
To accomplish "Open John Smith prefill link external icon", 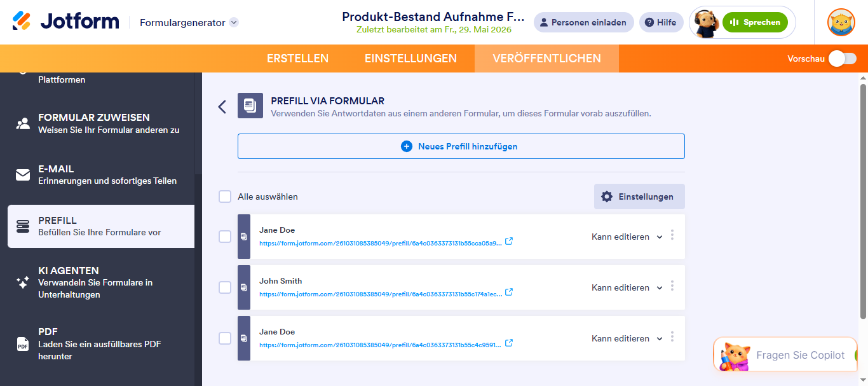I will pos(509,293).
